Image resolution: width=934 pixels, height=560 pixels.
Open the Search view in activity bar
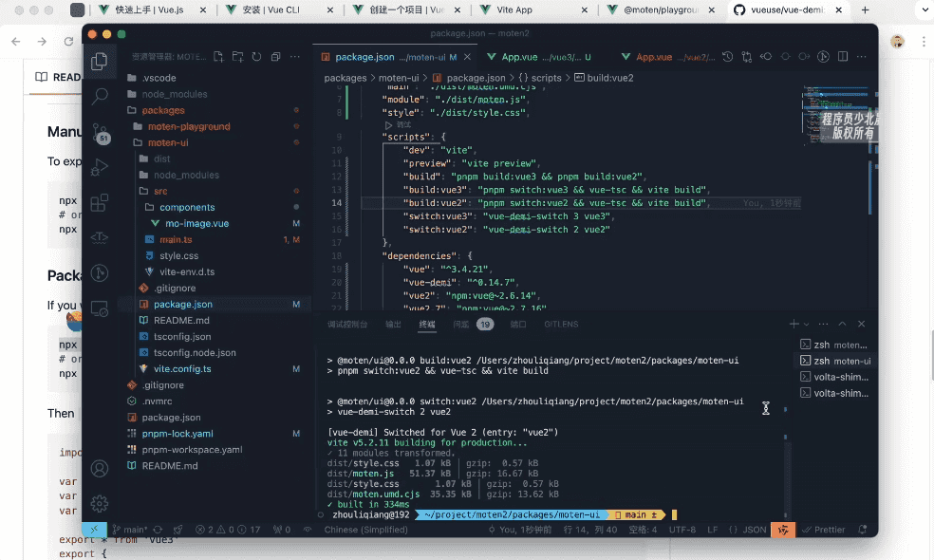(x=100, y=96)
